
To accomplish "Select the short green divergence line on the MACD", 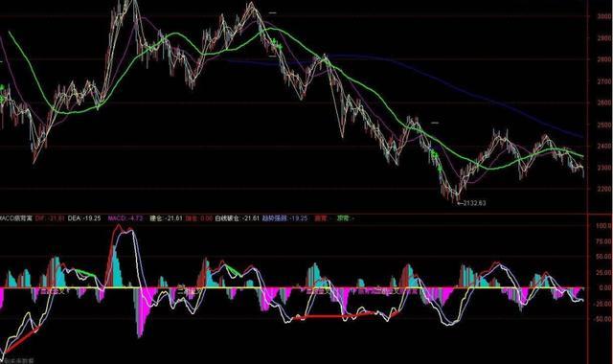I will (85, 273).
